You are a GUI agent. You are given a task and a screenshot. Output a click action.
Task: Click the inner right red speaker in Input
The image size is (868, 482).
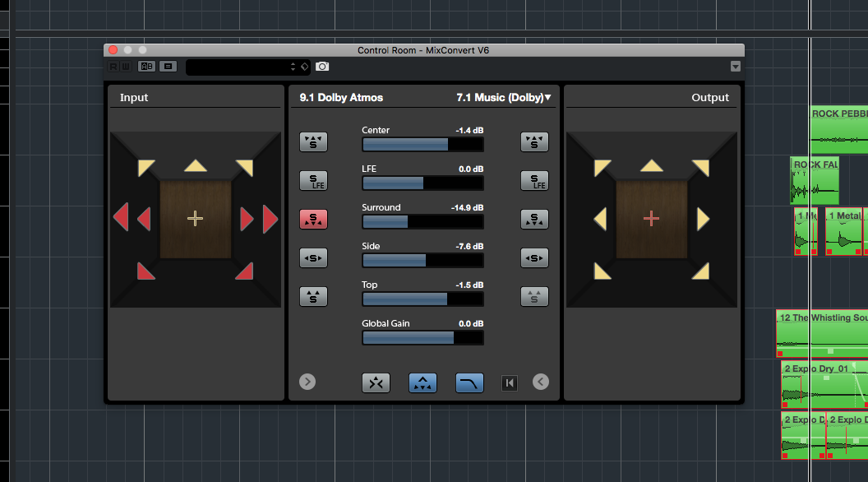click(247, 219)
